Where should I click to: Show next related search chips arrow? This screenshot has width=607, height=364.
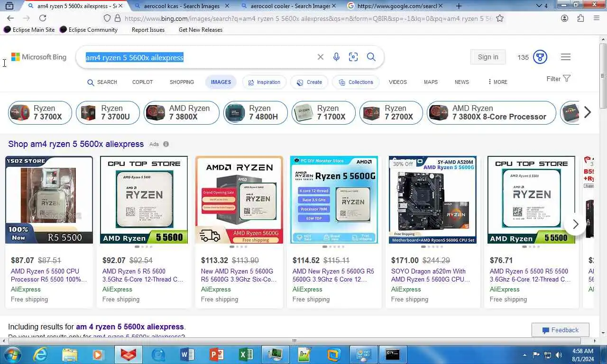click(588, 112)
